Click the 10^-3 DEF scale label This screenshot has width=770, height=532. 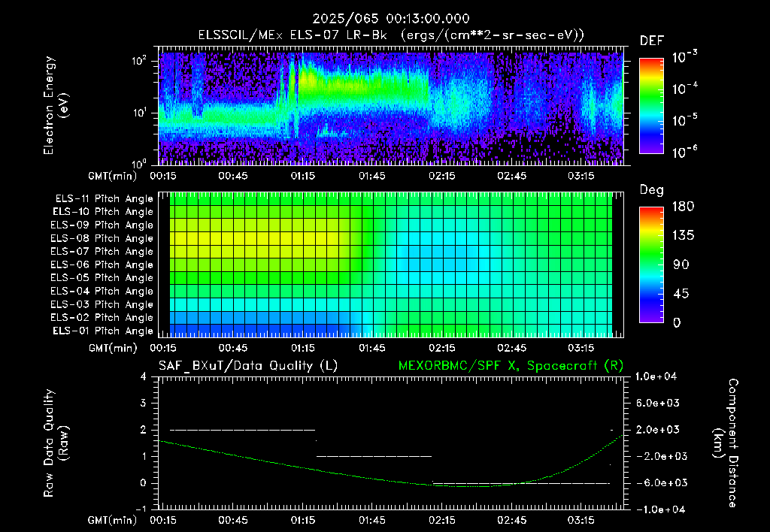pos(684,57)
